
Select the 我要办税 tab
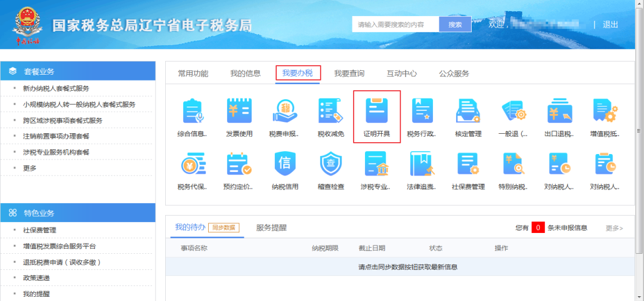point(298,73)
